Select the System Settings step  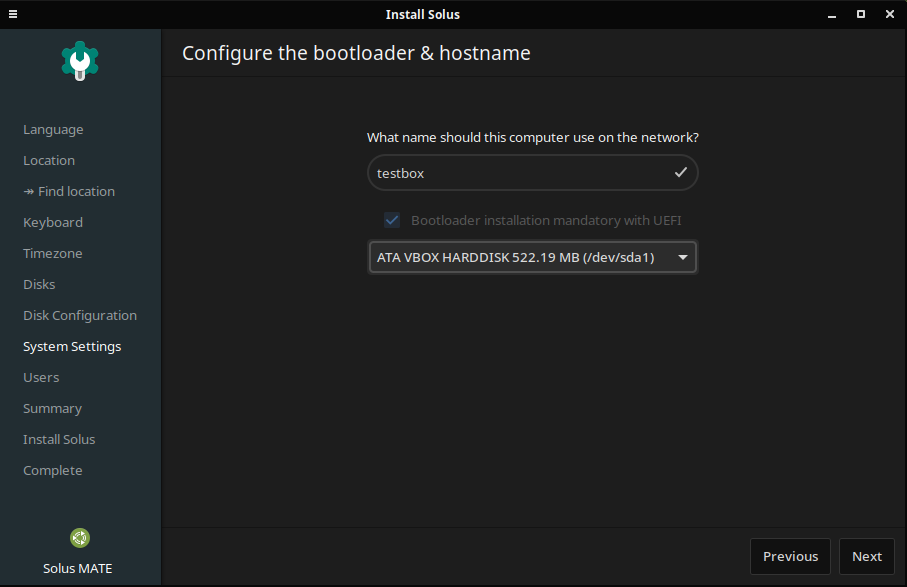tap(72, 346)
